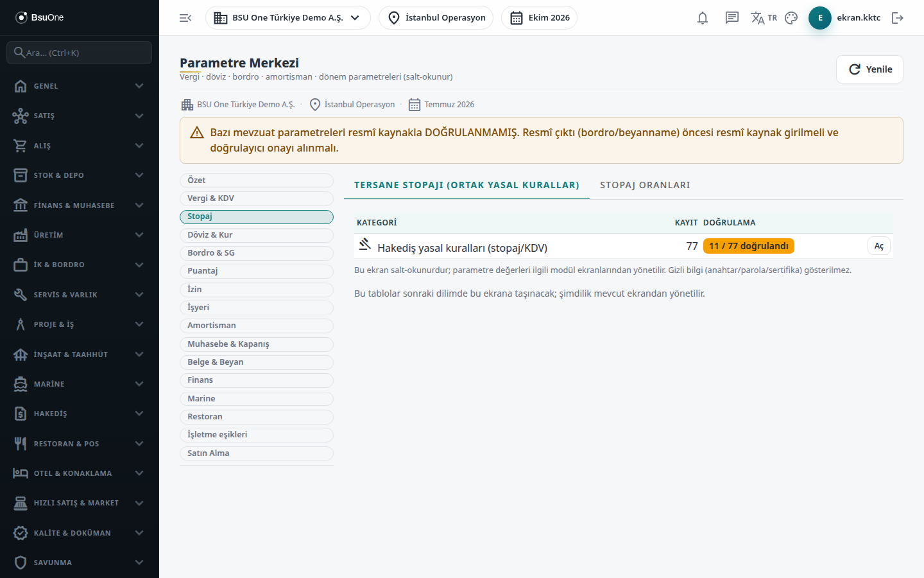This screenshot has width=924, height=578.
Task: Expand the Proje & İş section chevron
Action: pos(139,324)
